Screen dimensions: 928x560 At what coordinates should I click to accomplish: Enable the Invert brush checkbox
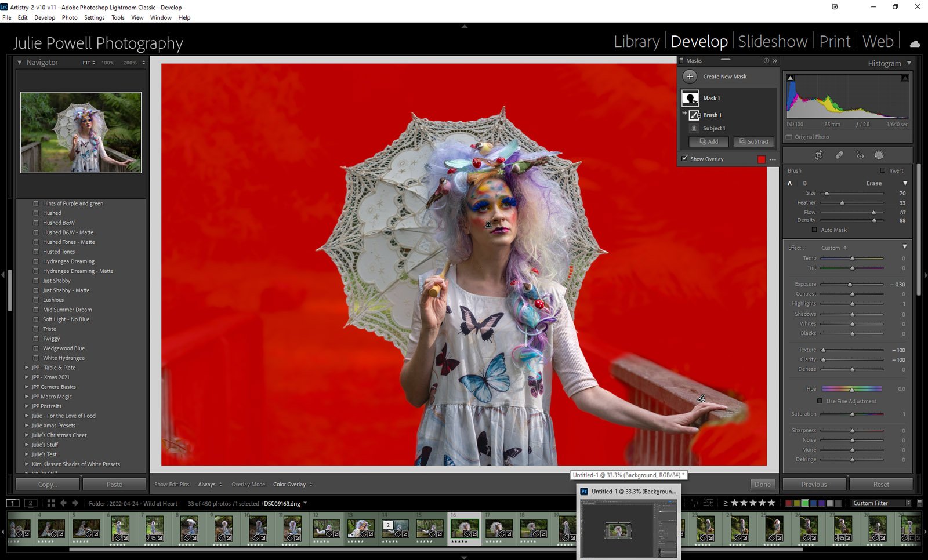pyautogui.click(x=883, y=170)
